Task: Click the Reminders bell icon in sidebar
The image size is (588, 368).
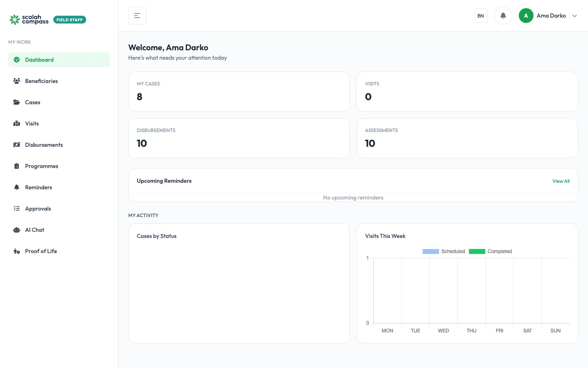Action: tap(17, 187)
